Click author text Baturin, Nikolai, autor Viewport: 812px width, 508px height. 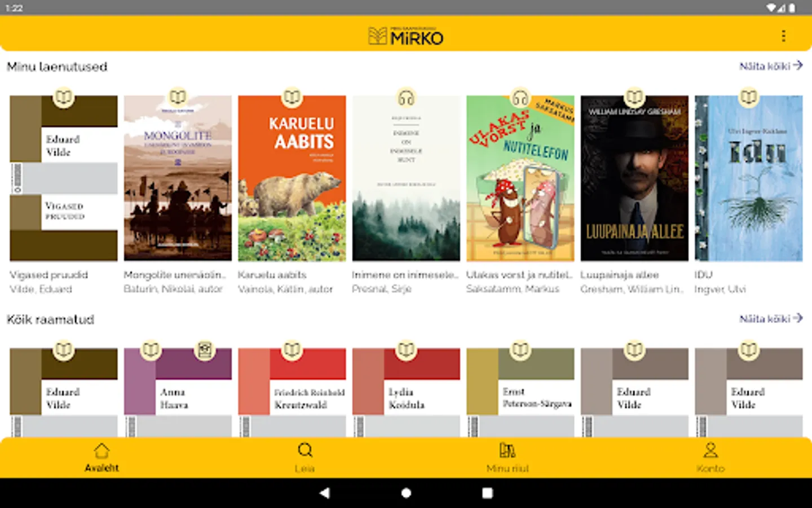tap(173, 289)
